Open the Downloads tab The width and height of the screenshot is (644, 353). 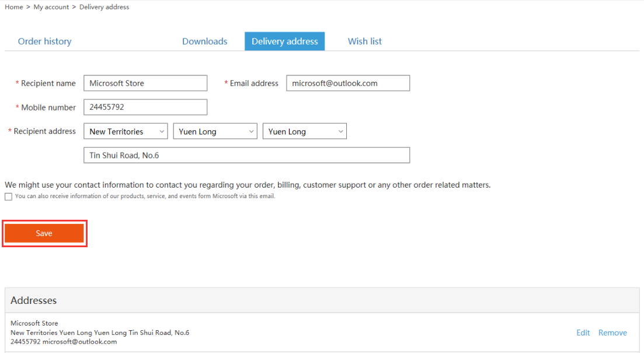pos(204,41)
